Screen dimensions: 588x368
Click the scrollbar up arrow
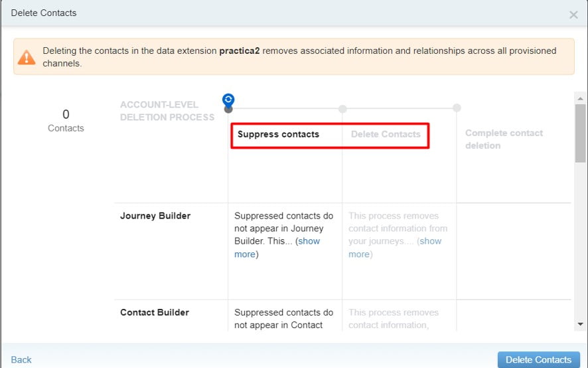coord(581,98)
